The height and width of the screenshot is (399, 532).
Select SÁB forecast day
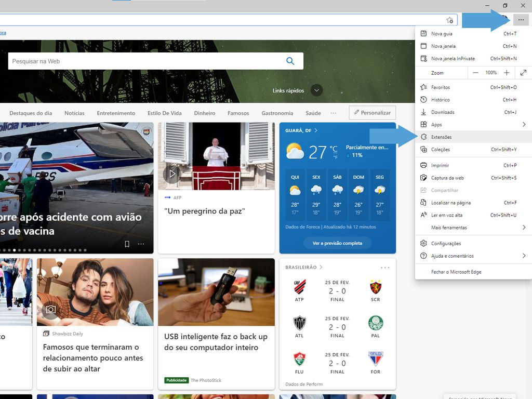(337, 195)
